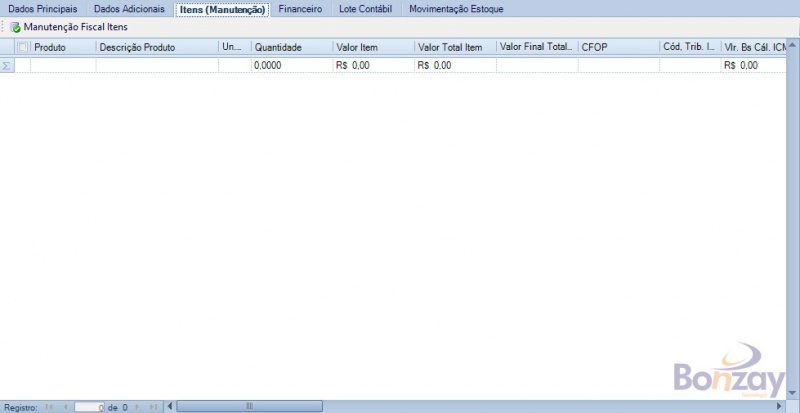Click the horizontal scrollbar left arrow

tap(169, 407)
